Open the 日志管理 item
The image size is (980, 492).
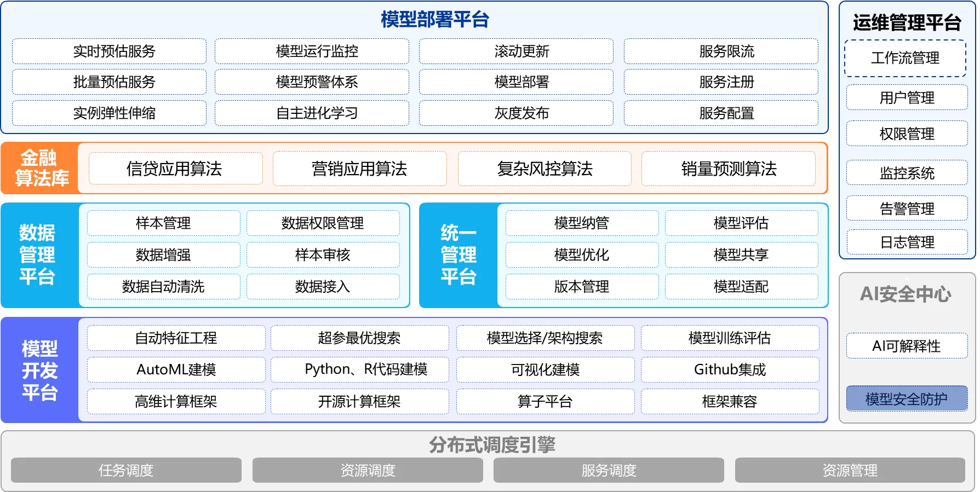coord(907,242)
